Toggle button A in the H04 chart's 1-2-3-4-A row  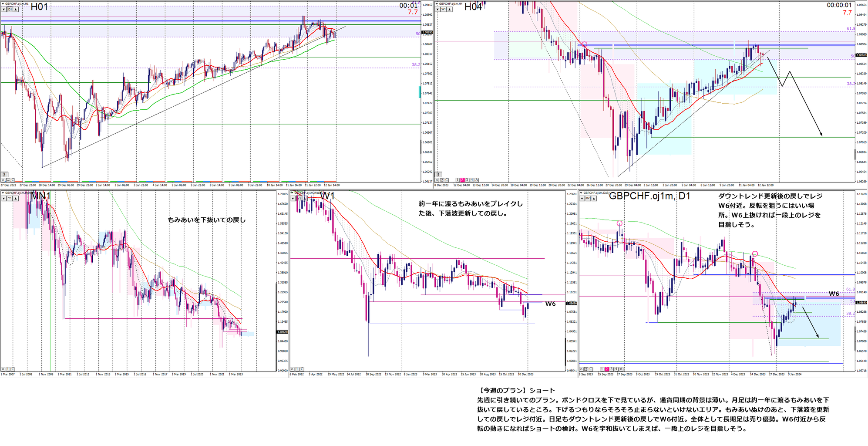coord(477,180)
